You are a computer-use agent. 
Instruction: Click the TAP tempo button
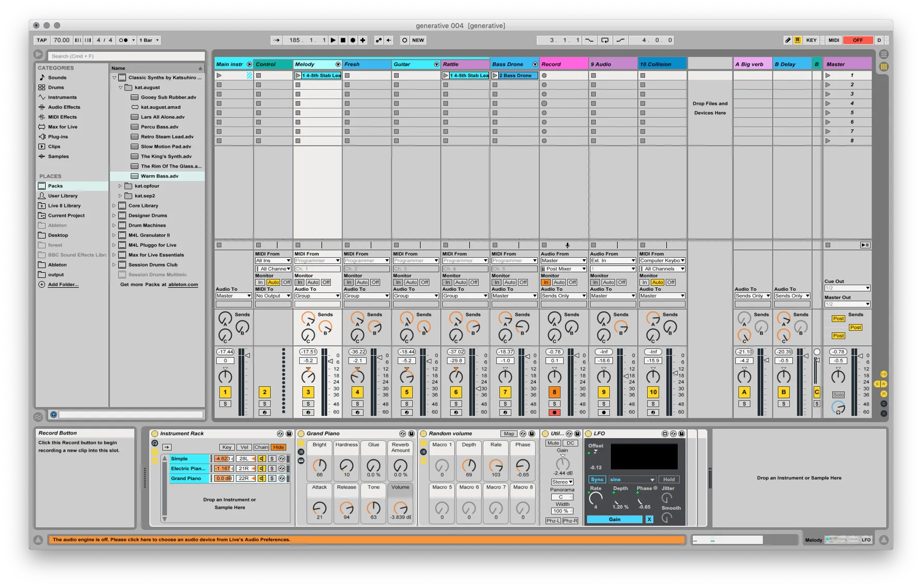pos(42,40)
